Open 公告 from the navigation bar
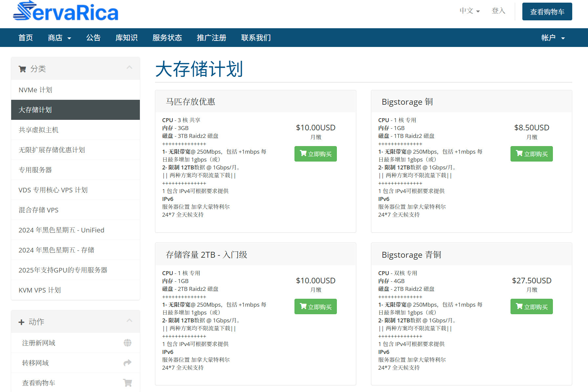This screenshot has height=392, width=588. click(x=93, y=38)
